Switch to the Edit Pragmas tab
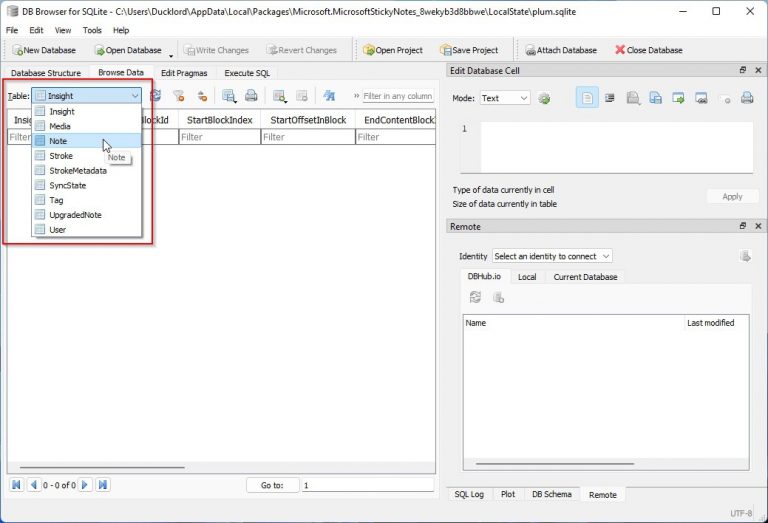Image resolution: width=768 pixels, height=523 pixels. coord(184,73)
